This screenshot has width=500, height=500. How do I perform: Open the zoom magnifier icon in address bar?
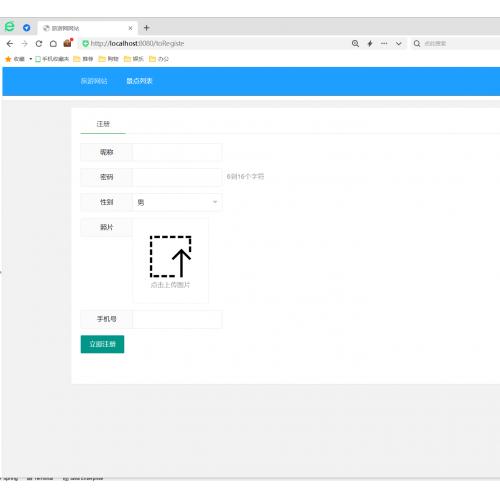click(x=355, y=44)
